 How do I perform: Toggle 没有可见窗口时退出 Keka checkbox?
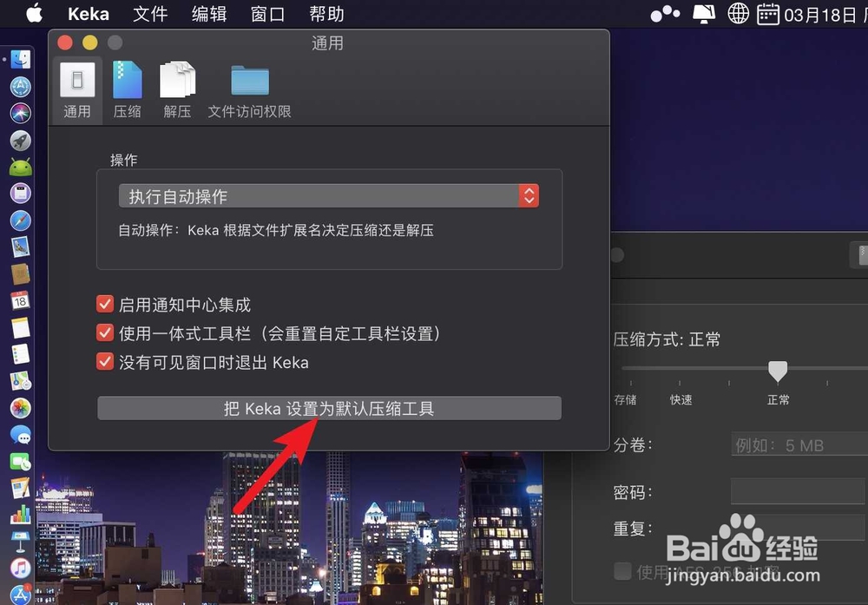[105, 361]
